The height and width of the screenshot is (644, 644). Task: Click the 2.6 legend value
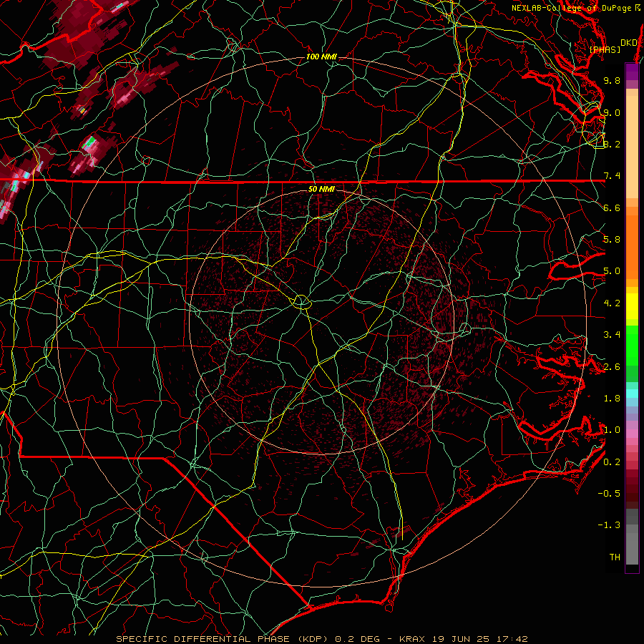(612, 367)
